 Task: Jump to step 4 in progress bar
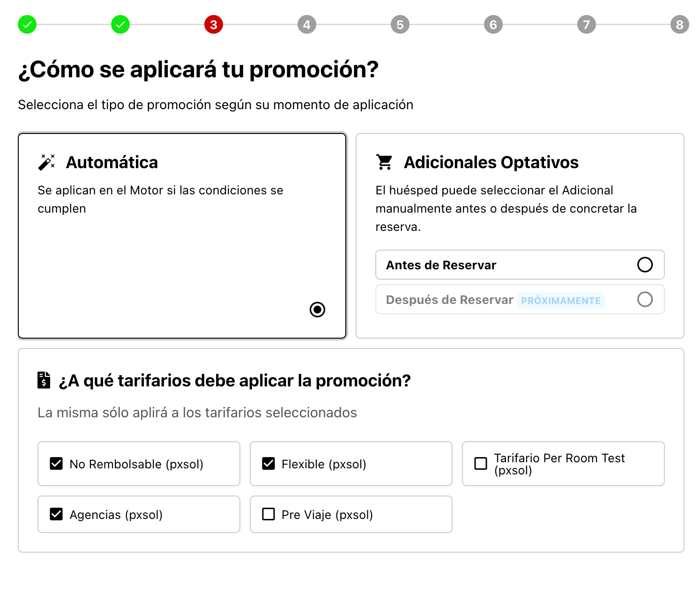307,24
